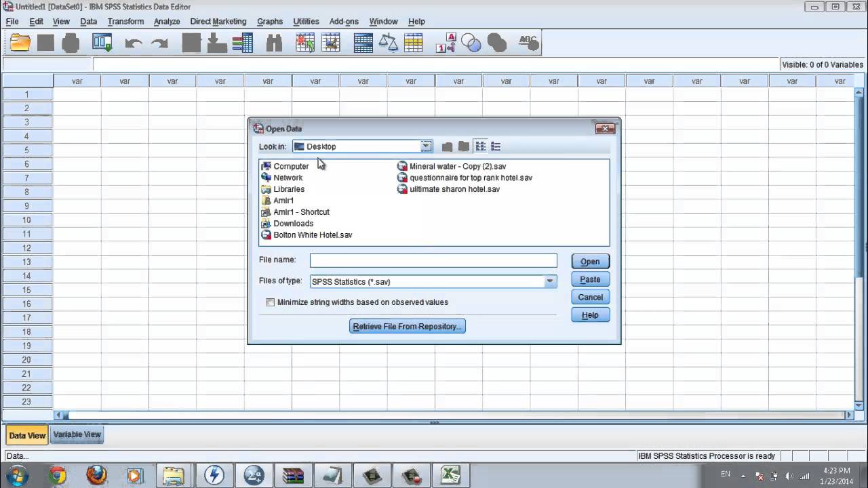
Task: Select Mineral water - Copy (2).sav file
Action: (x=452, y=166)
